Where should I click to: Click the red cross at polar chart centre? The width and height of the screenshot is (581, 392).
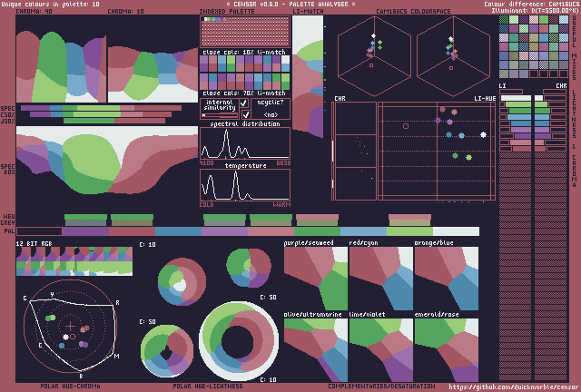point(70,326)
